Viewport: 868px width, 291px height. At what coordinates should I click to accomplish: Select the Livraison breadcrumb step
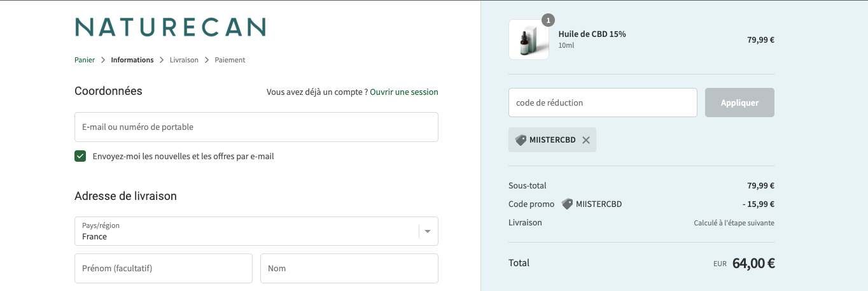(x=184, y=60)
